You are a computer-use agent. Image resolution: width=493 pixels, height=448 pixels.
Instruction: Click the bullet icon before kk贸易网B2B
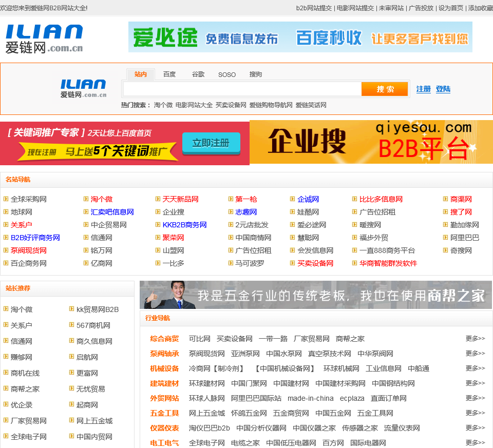(72, 309)
